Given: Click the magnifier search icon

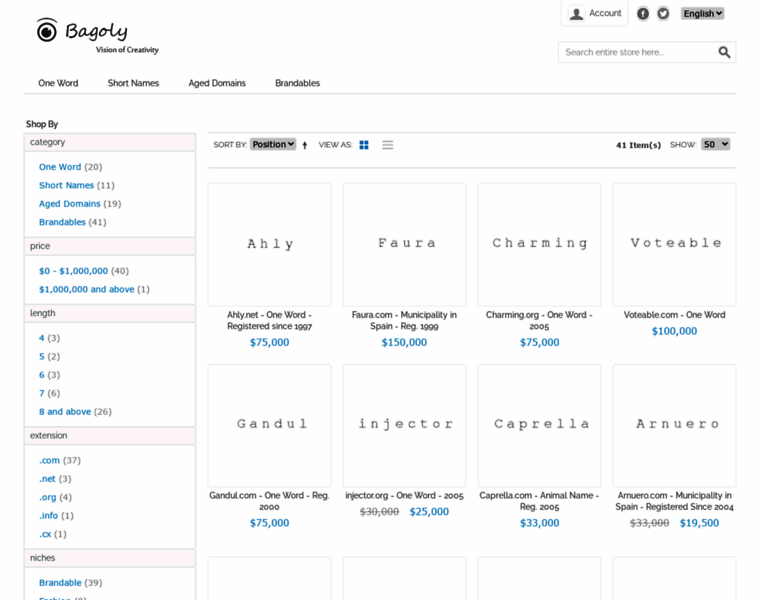Looking at the screenshot, I should pos(724,52).
